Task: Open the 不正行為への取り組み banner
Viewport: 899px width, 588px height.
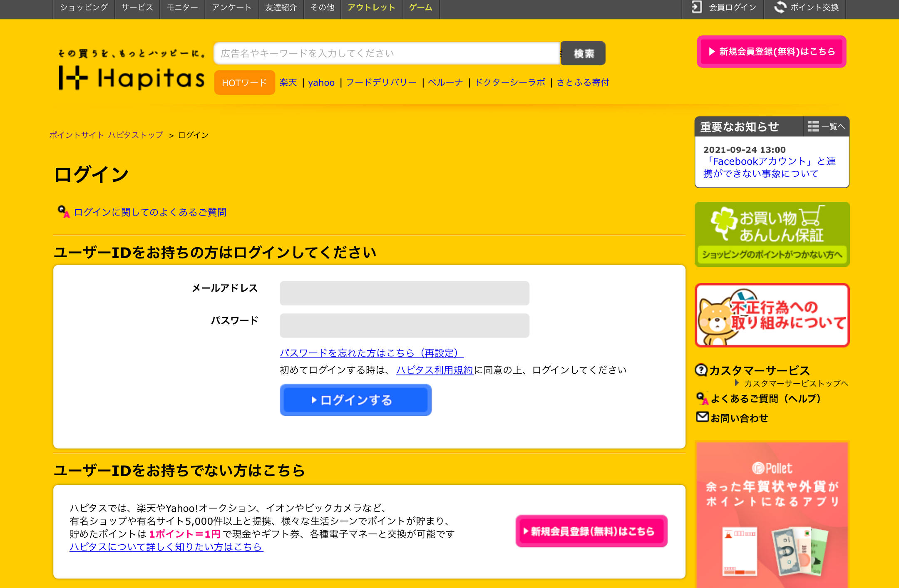Action: pyautogui.click(x=772, y=315)
